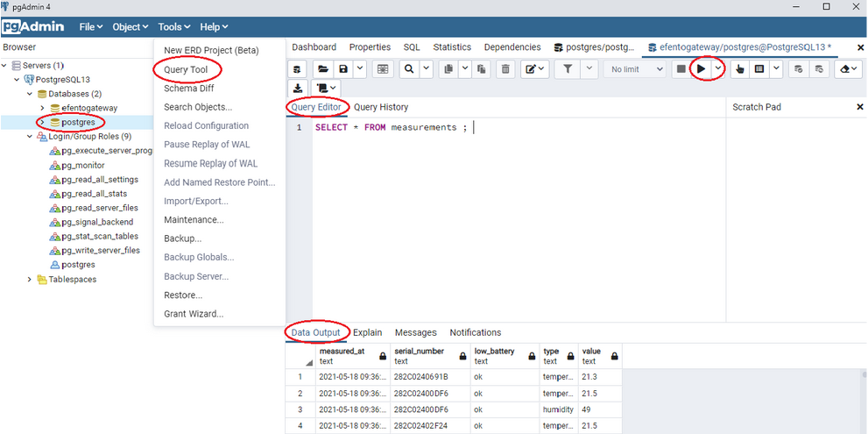Open the Messages output tab
Screen dimensions: 868x434
coord(415,333)
